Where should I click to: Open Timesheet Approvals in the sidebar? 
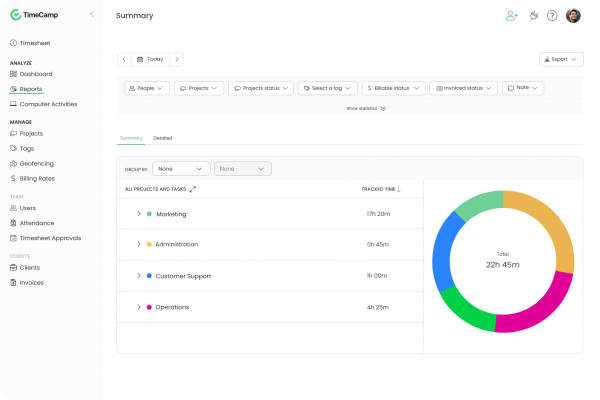pyautogui.click(x=50, y=238)
